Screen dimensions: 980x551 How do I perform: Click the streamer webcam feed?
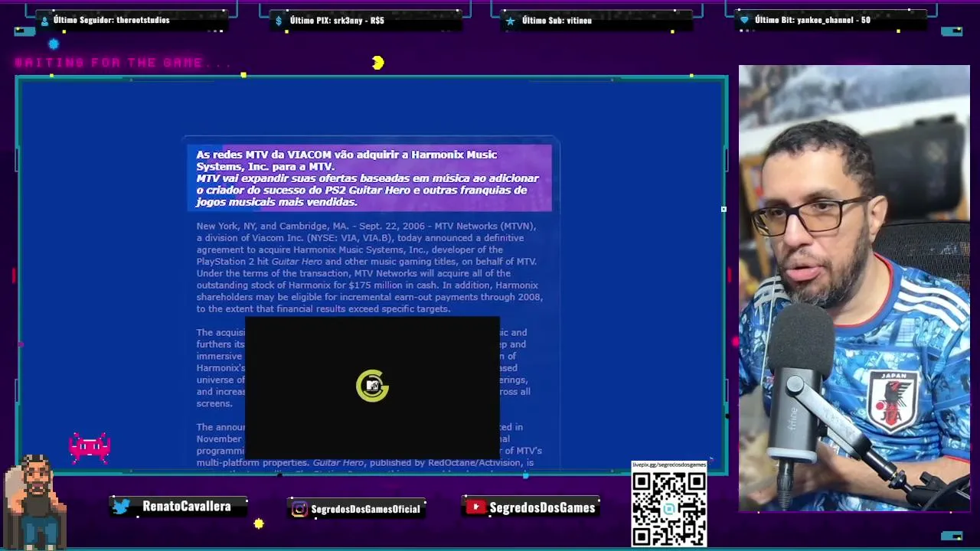click(x=854, y=289)
